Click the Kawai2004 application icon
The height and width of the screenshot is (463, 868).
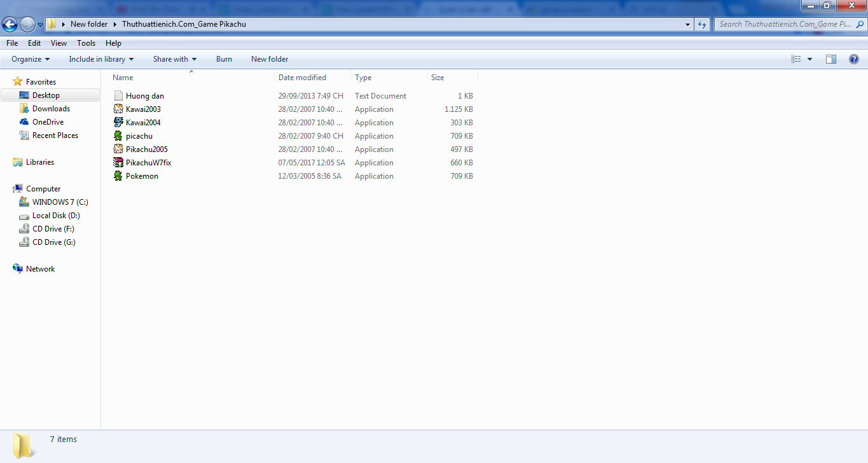click(118, 123)
